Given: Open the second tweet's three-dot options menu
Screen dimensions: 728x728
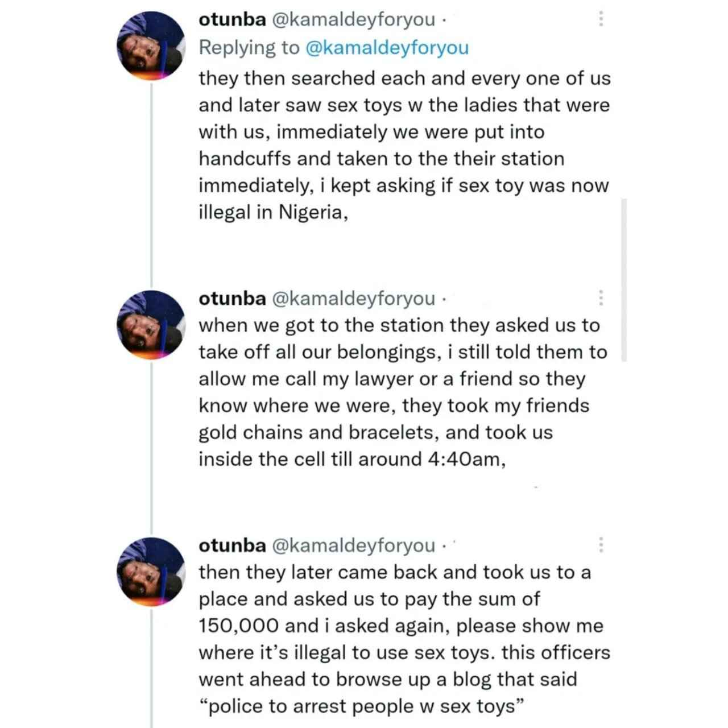Looking at the screenshot, I should pyautogui.click(x=601, y=298).
